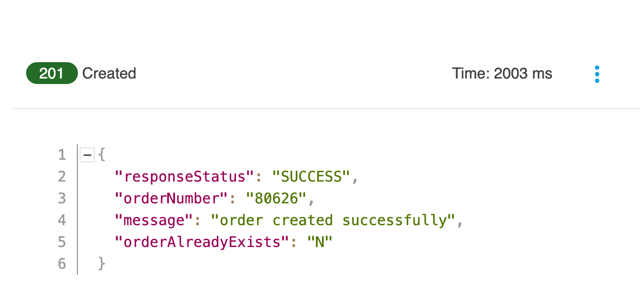
Task: Click line number 2 in the gutter
Action: click(x=62, y=177)
